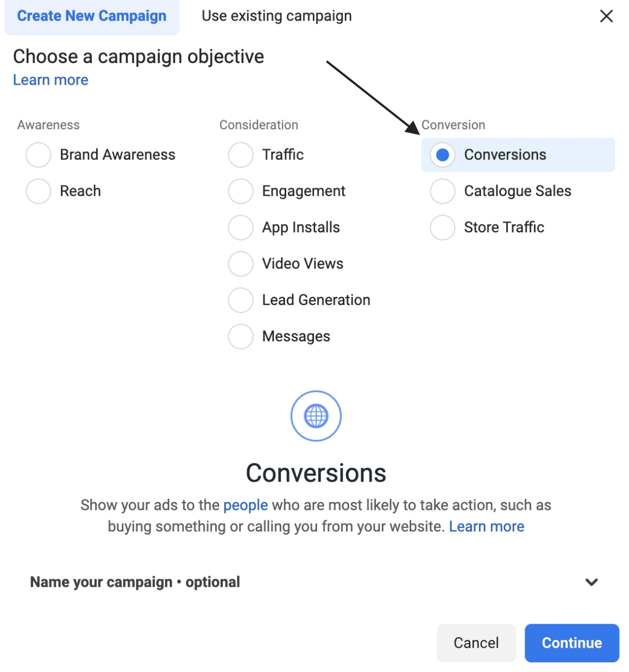Choose the Messages radio button
629x672 pixels.
pos(241,337)
